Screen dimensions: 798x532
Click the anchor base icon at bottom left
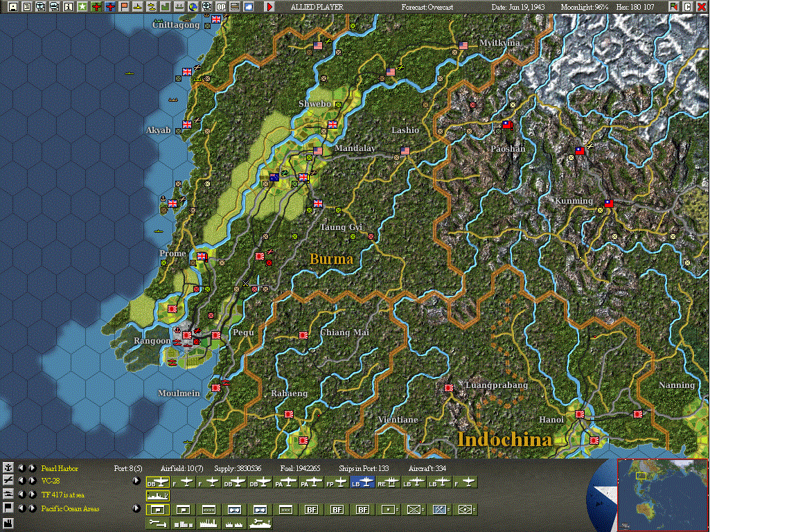click(x=8, y=468)
